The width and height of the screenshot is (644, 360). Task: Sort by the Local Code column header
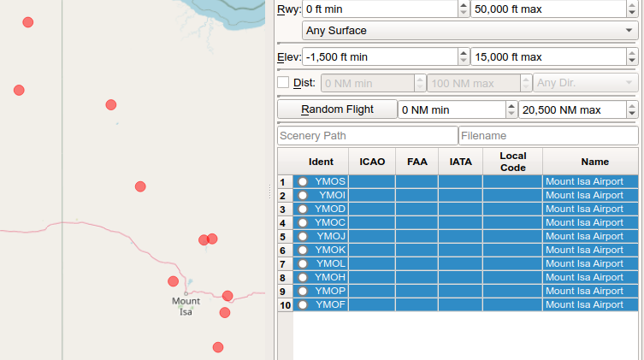(512, 162)
